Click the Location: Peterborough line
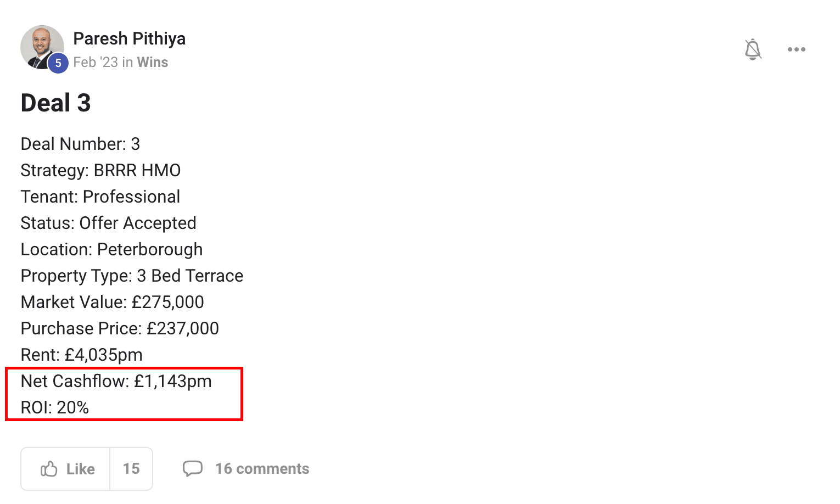Viewport: 840px width, 504px height. pos(111,249)
